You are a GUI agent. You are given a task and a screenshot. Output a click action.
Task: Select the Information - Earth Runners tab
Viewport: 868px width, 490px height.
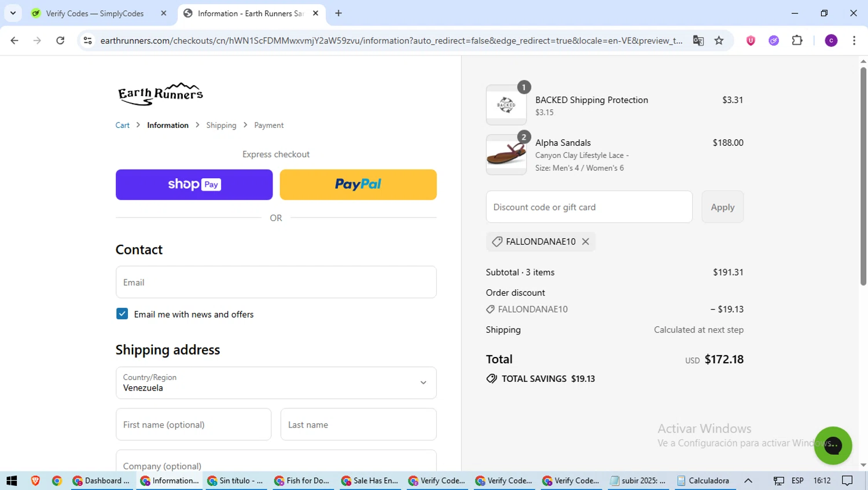250,13
